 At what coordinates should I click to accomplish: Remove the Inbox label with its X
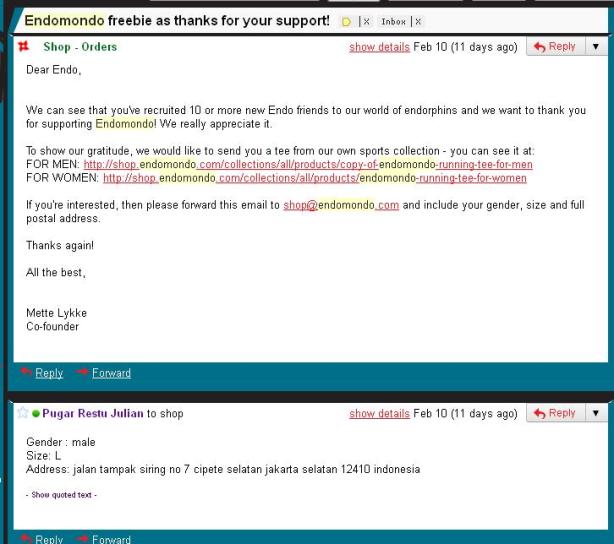(x=418, y=22)
